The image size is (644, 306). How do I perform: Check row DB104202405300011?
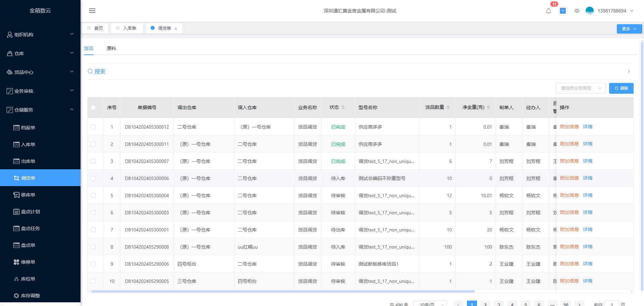pos(93,144)
